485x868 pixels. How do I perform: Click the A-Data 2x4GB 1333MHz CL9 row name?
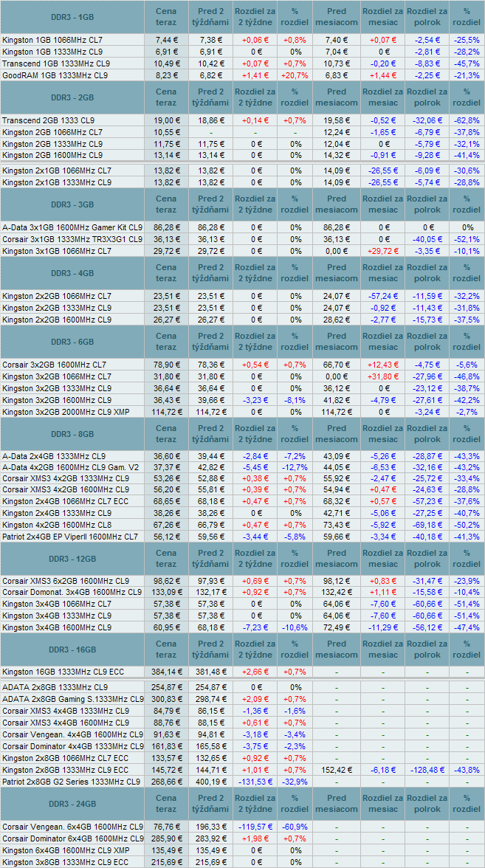[54, 457]
